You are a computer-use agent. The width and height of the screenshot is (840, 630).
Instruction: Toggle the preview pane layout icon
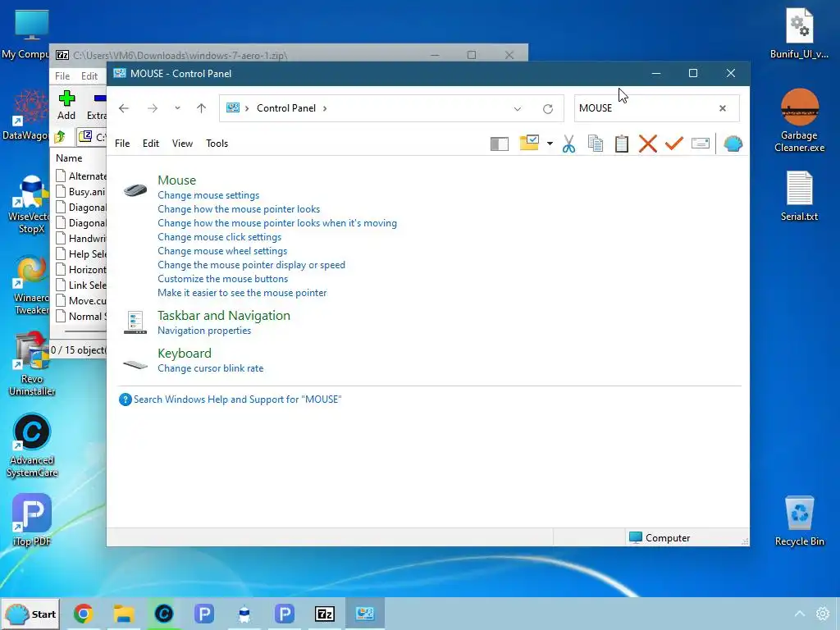pyautogui.click(x=500, y=144)
